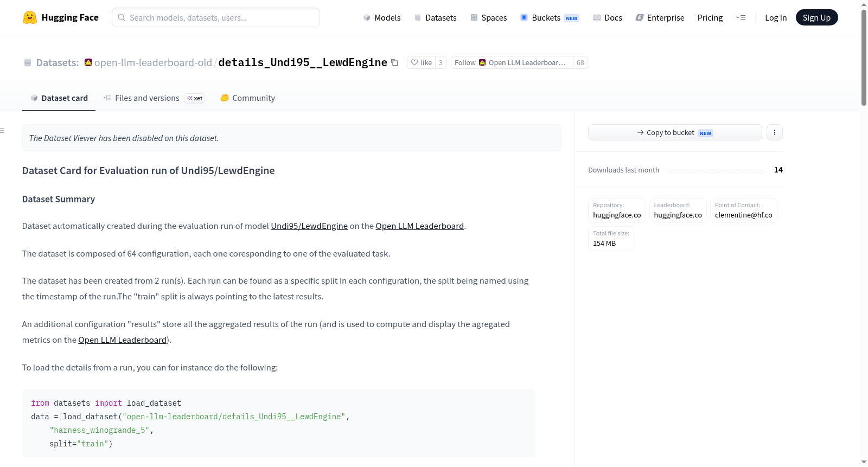Click the Datasets: breadcrumb label
The image size is (868, 467).
point(58,63)
